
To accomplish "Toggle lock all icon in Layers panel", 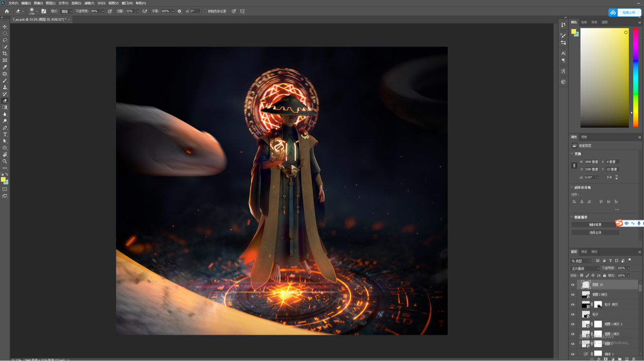I will click(604, 275).
